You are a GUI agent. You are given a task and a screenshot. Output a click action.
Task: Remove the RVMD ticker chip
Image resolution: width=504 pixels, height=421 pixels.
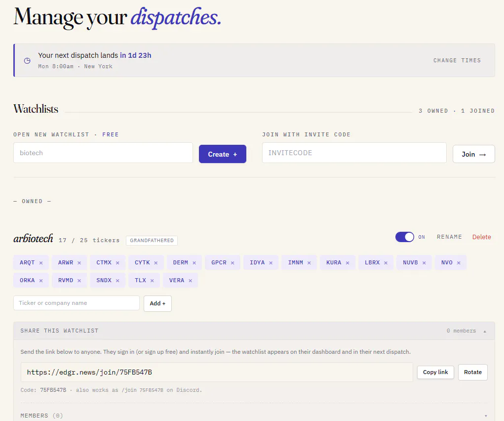pyautogui.click(x=79, y=281)
